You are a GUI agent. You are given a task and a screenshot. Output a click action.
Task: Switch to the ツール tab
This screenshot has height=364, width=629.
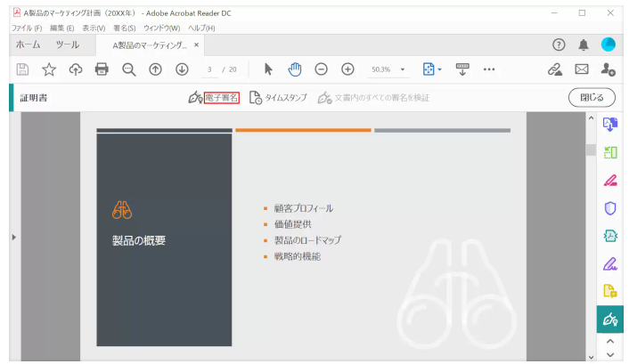[x=67, y=44]
